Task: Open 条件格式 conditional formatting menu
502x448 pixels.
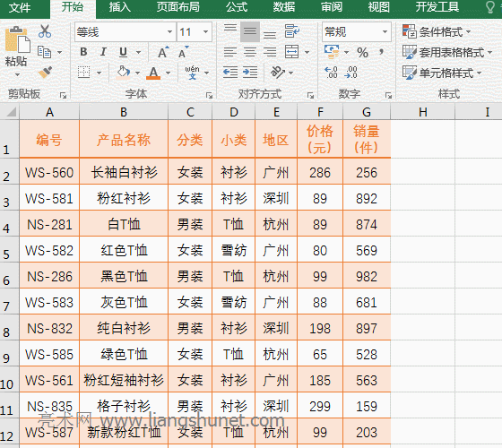Action: pos(437,31)
